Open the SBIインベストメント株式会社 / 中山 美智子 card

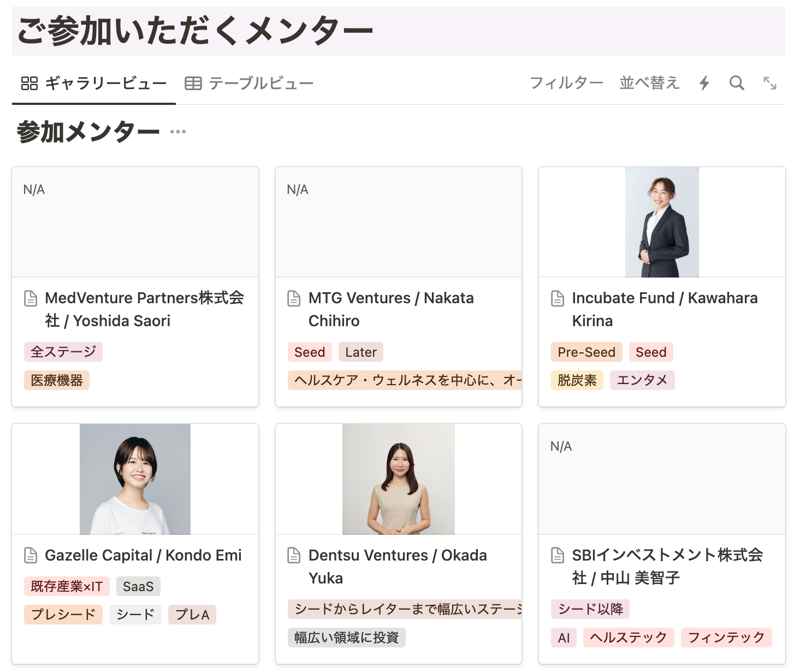662,544
